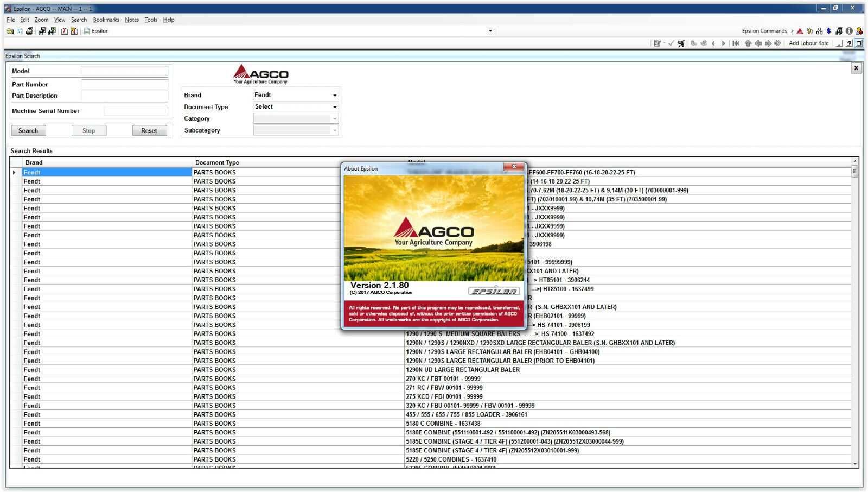Select the 455 / 555 / 655 LOADER row
The height and width of the screenshot is (492, 868).
click(437, 414)
